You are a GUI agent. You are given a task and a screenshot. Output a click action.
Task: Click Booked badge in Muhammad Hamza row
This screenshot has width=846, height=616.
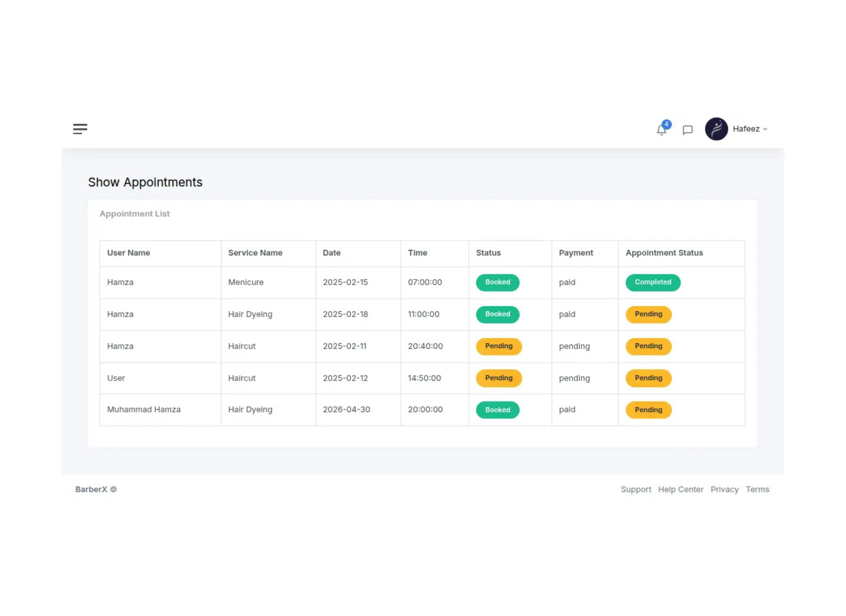(498, 410)
